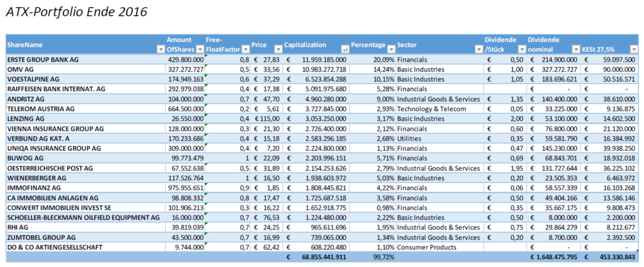The width and height of the screenshot is (644, 267).
Task: Select cell 'OMV AG'
Action: [86, 69]
